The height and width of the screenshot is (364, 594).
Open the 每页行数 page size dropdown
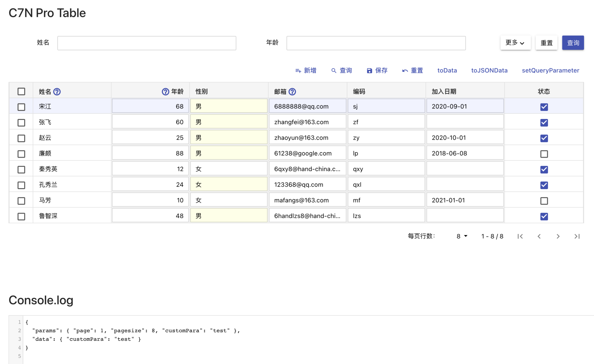461,236
